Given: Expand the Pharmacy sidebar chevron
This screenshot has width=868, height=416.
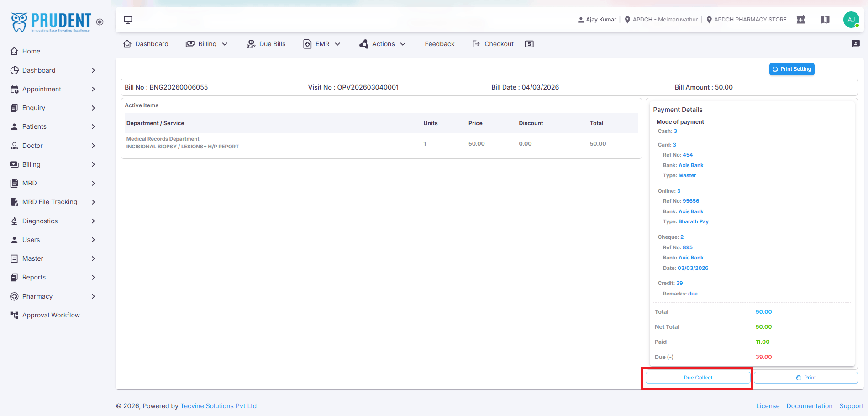Looking at the screenshot, I should tap(93, 296).
